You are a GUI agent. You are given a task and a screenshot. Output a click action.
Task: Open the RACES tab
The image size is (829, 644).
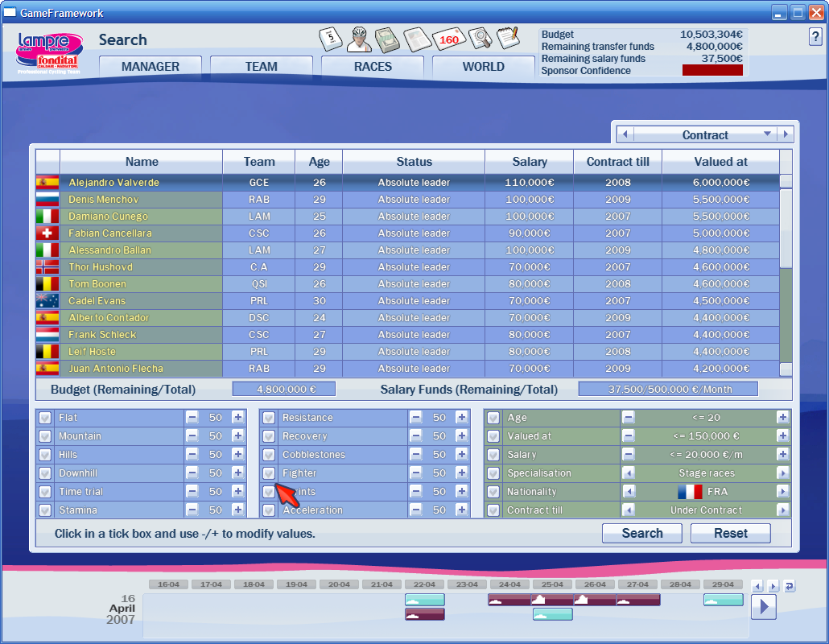pos(373,67)
